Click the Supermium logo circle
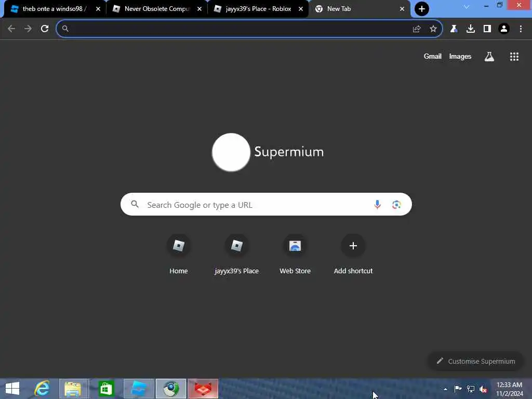 (231, 152)
